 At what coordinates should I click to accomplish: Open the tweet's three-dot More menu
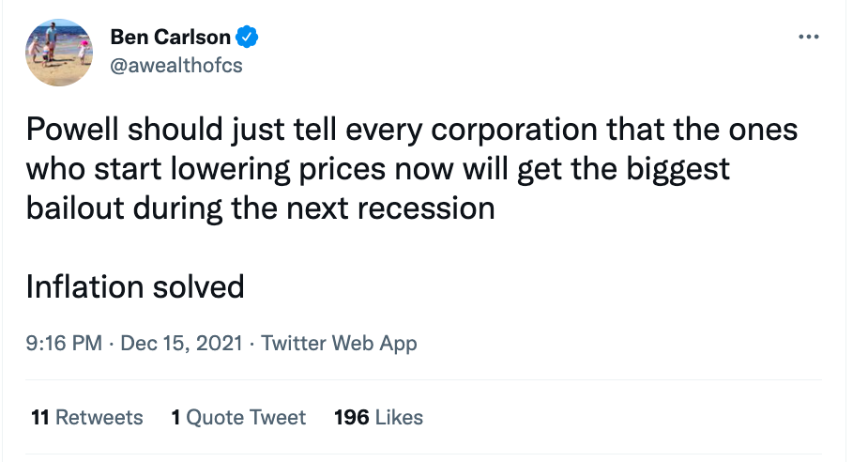pos(808,37)
